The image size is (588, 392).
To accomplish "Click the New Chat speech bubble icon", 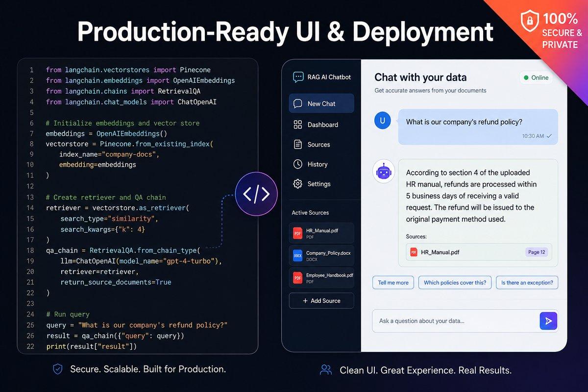I will coord(297,104).
